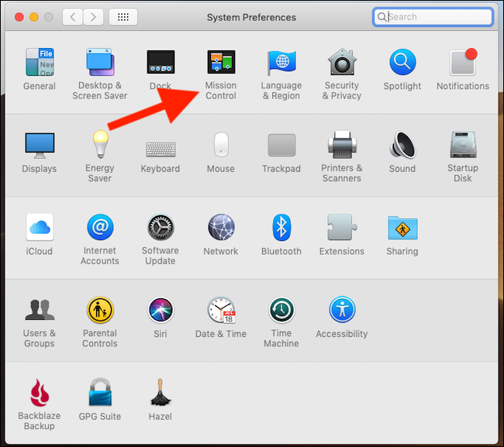Open Spotlight preferences

click(402, 62)
